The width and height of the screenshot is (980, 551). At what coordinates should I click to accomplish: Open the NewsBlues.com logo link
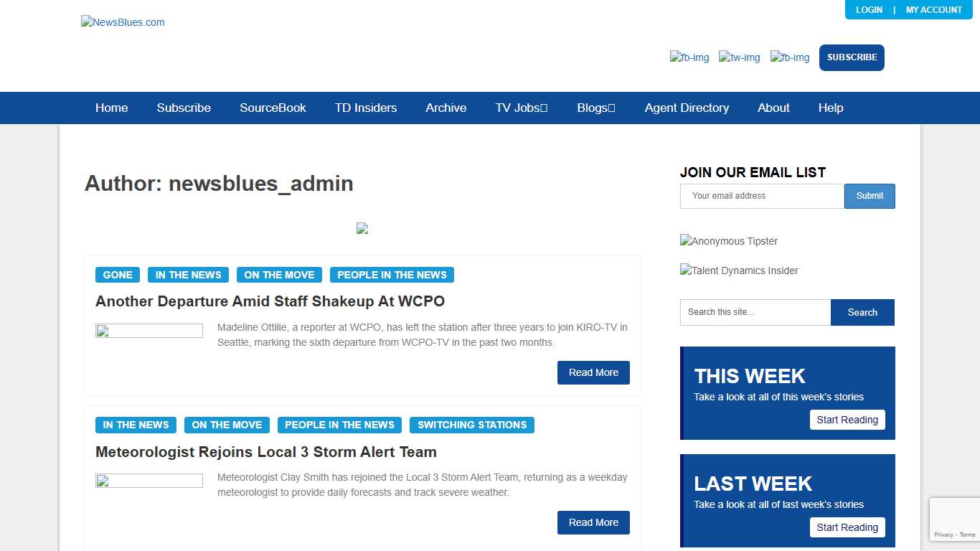pos(123,22)
